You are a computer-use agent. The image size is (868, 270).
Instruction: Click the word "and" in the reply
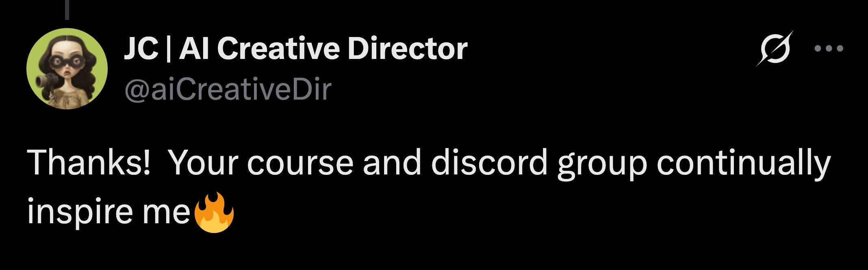pos(391,162)
